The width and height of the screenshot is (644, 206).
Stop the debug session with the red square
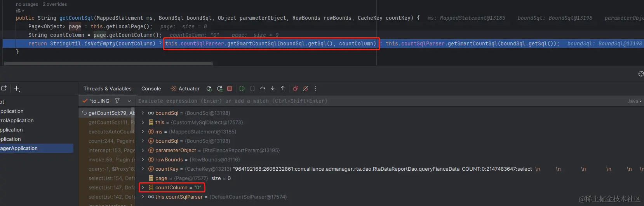pos(230,88)
